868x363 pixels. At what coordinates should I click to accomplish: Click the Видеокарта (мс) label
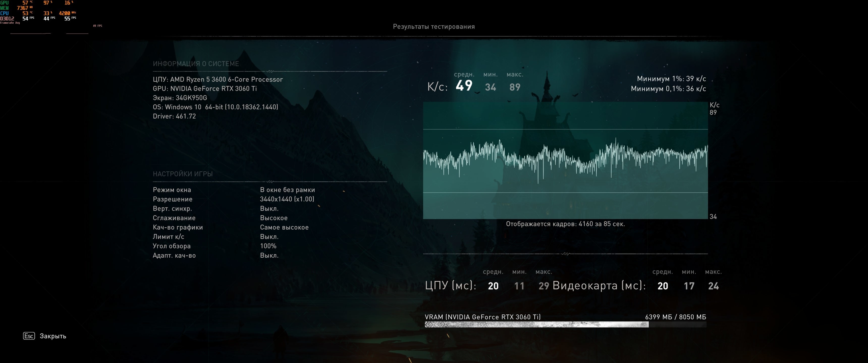pos(599,286)
